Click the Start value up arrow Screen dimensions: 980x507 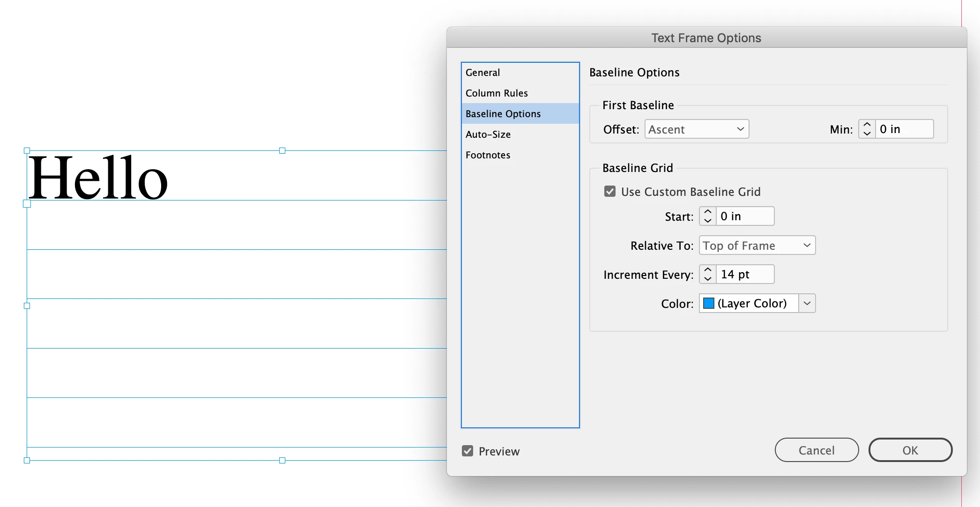pos(708,212)
